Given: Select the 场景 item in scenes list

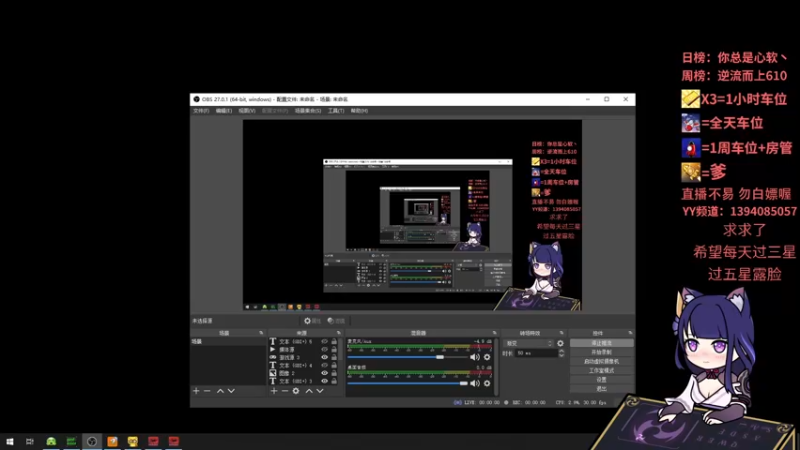Looking at the screenshot, I should point(228,341).
